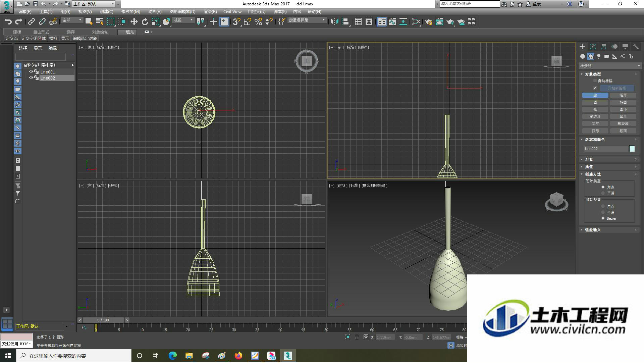Click the 星形 shape button
Viewport: 644px width, 363px height.
coord(623,116)
